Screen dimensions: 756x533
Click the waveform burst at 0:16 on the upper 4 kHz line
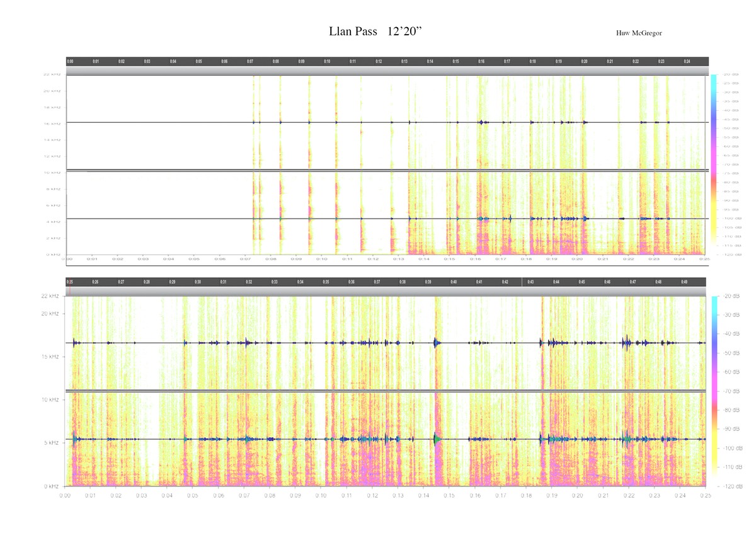click(x=483, y=219)
